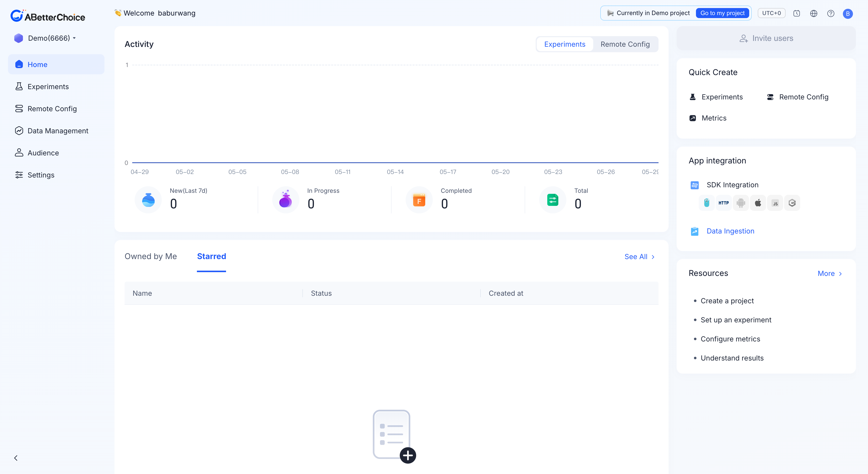Screen dimensions: 868x474
Task: Select the C++ SDK icon
Action: click(x=792, y=203)
